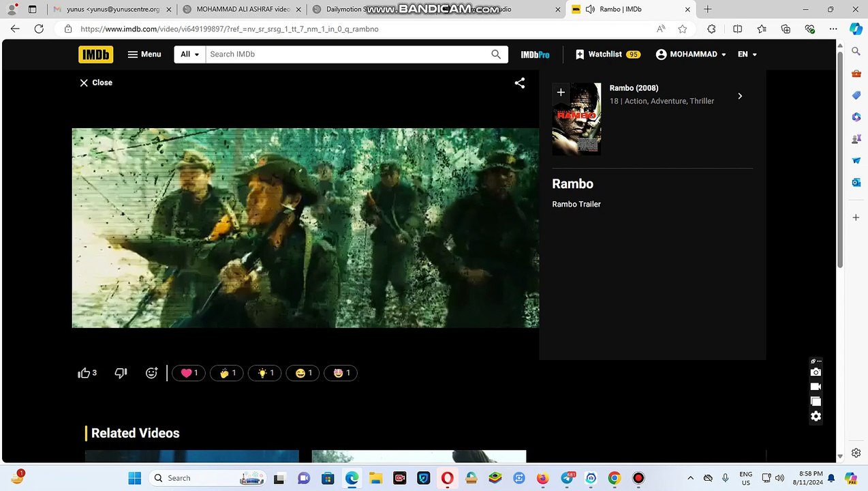Open Edge Settings and more menu
Image resolution: width=868 pixels, height=491 pixels.
click(x=833, y=29)
